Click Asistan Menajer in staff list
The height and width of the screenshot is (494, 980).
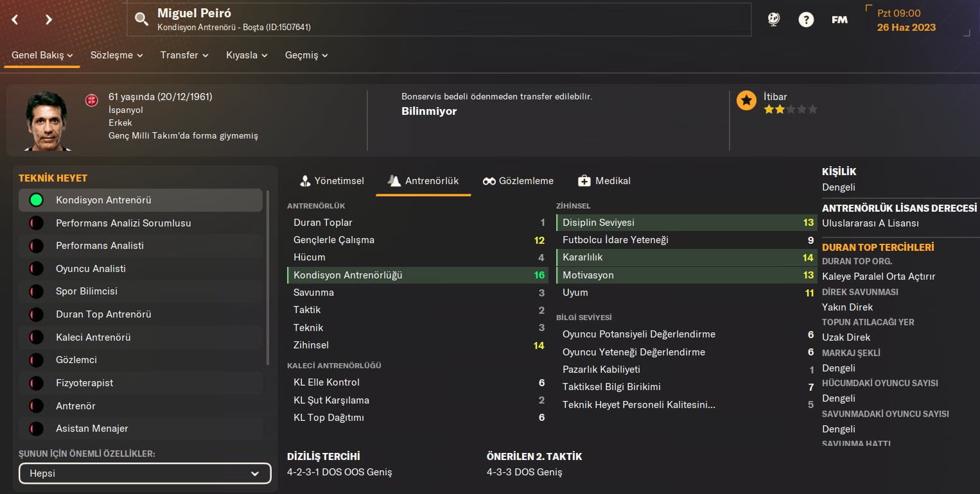coord(92,429)
